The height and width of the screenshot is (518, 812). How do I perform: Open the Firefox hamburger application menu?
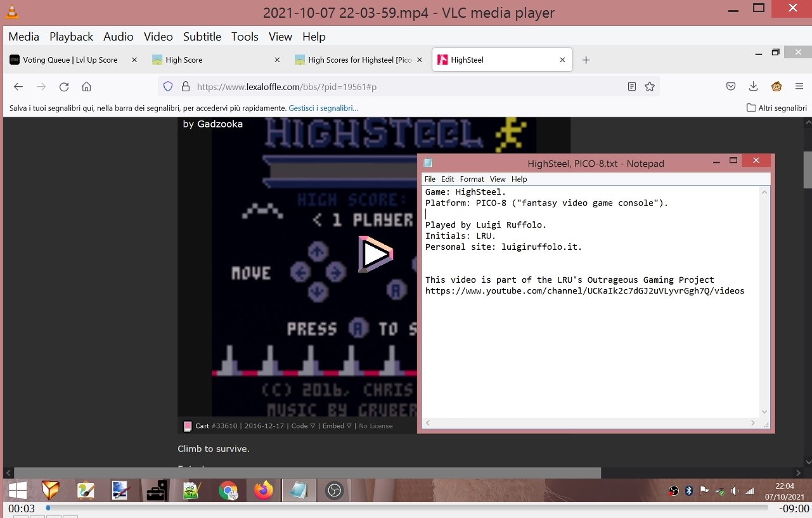(x=799, y=87)
